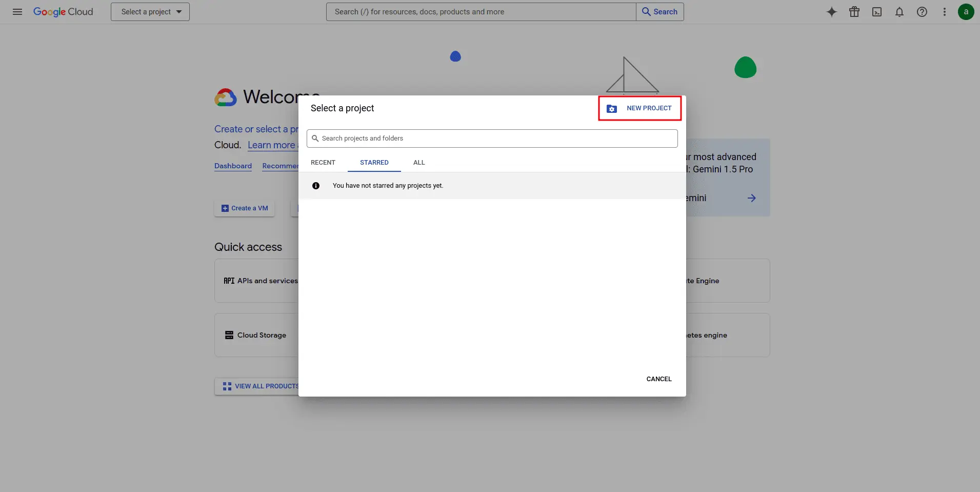Select the STARRED tab

coord(374,163)
